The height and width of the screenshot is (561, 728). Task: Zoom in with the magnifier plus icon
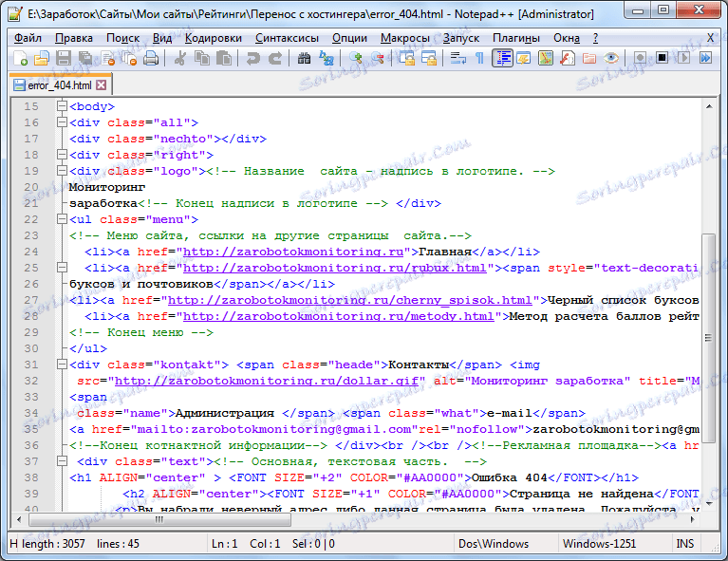click(x=355, y=58)
